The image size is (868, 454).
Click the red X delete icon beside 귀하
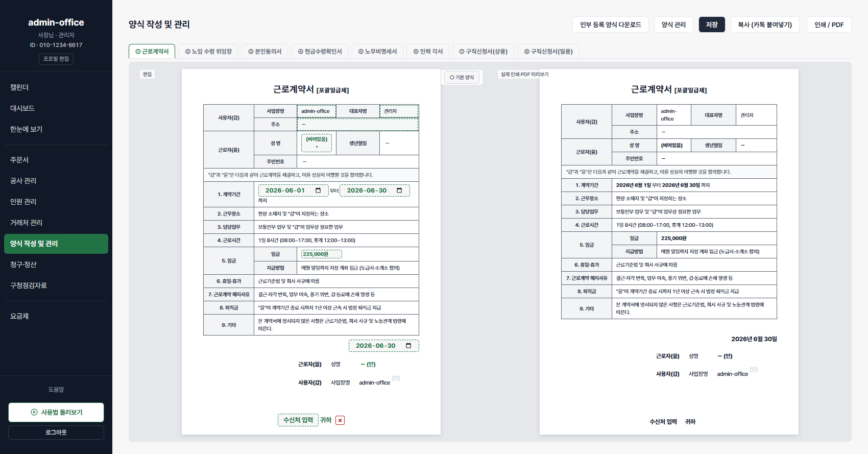pos(340,420)
